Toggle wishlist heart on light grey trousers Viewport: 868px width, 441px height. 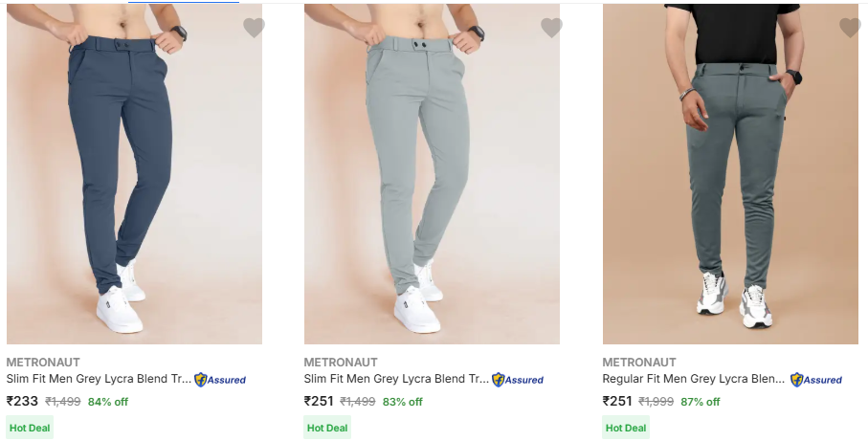551,28
